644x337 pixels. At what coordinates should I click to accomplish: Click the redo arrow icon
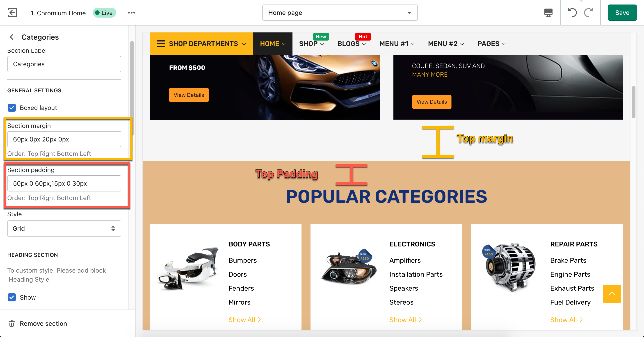click(589, 12)
